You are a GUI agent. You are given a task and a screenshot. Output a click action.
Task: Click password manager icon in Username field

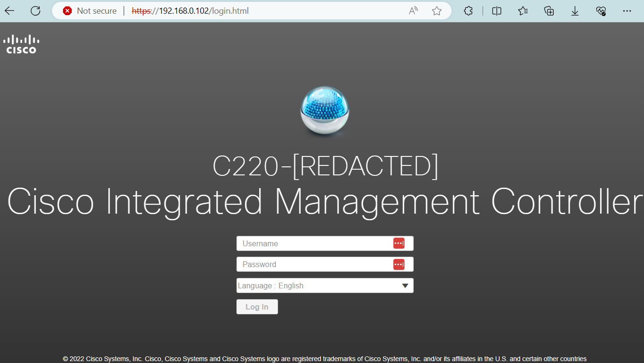click(x=399, y=243)
